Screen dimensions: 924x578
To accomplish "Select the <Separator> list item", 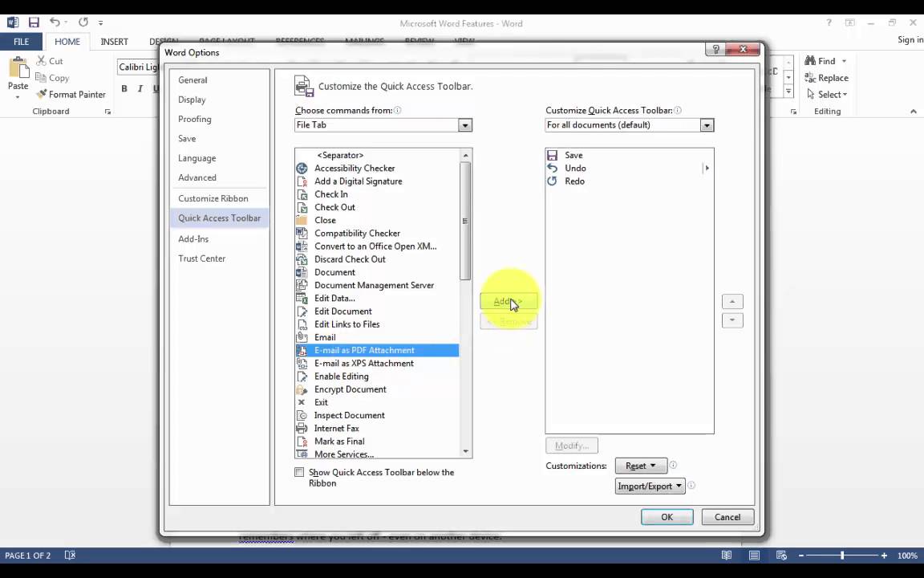I will 377,155.
